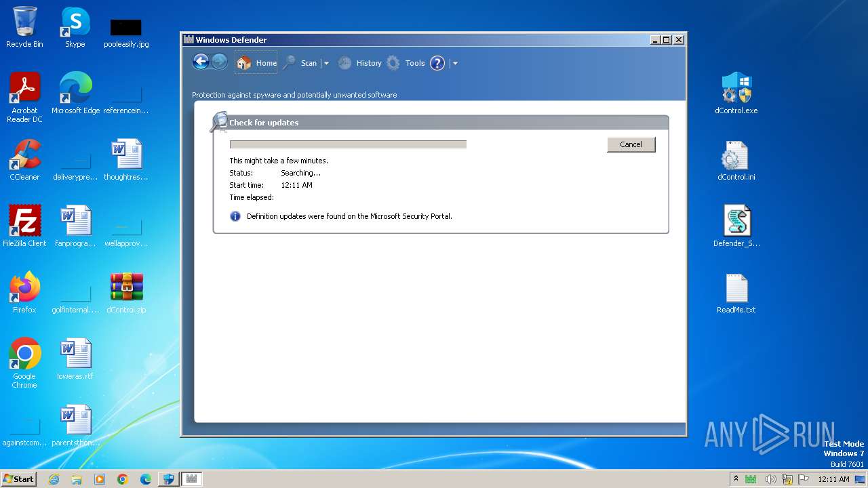Open Chrome from the taskbar
This screenshot has height=488, width=868.
click(123, 479)
